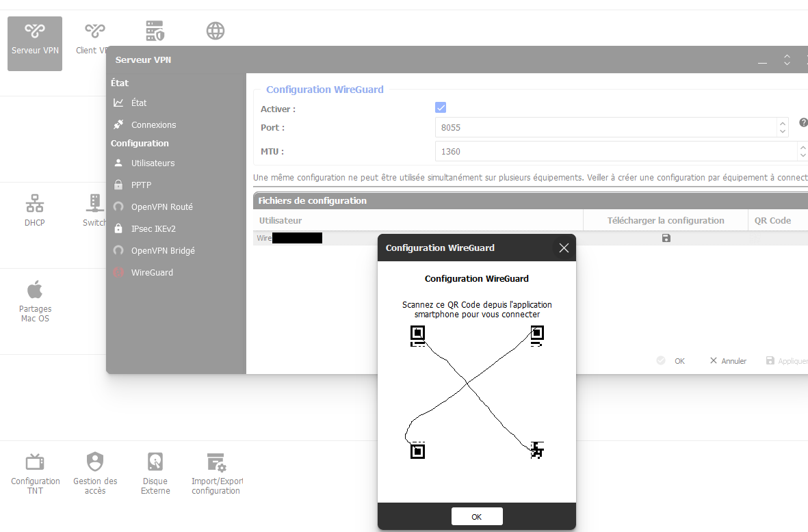Click the globe network icon
The image size is (808, 532).
(216, 31)
